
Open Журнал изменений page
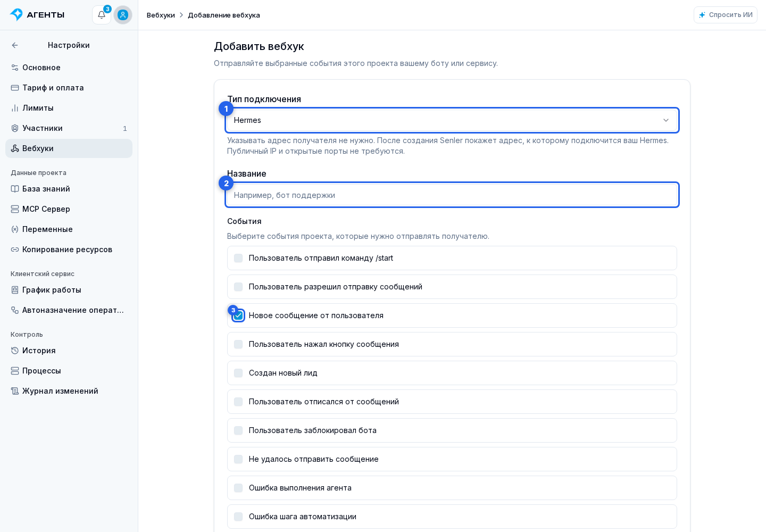pyautogui.click(x=69, y=391)
